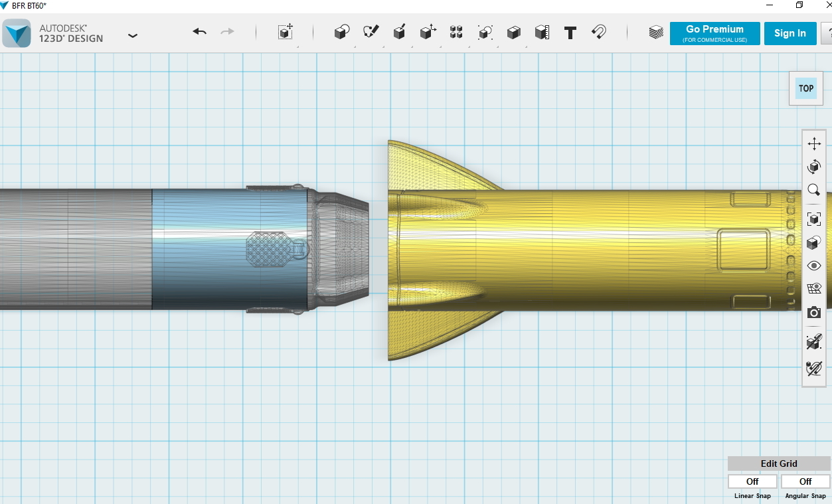The width and height of the screenshot is (832, 504).
Task: Toggle grid visibility icon
Action: coord(814,289)
